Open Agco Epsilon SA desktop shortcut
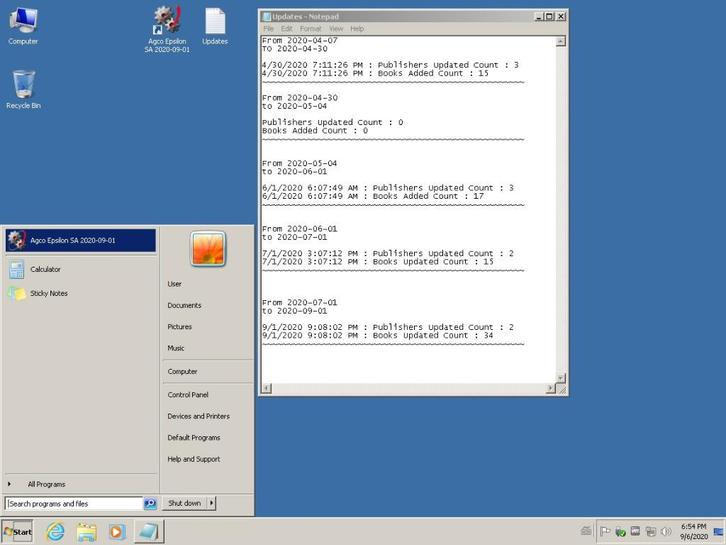 tap(166, 24)
